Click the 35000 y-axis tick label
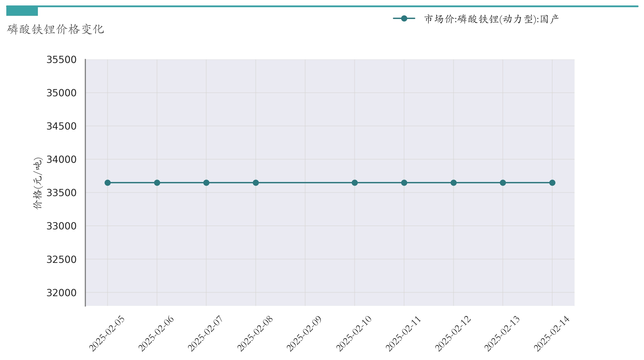This screenshot has height=360, width=644. (61, 93)
